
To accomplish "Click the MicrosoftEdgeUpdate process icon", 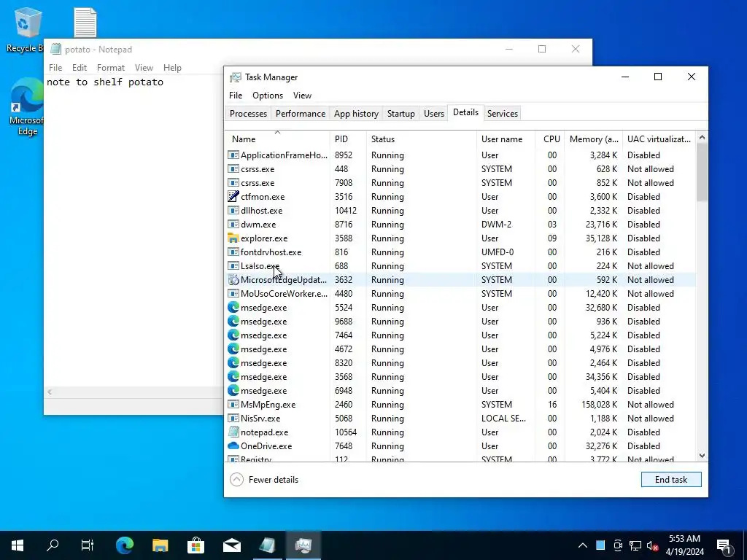I will tap(233, 280).
